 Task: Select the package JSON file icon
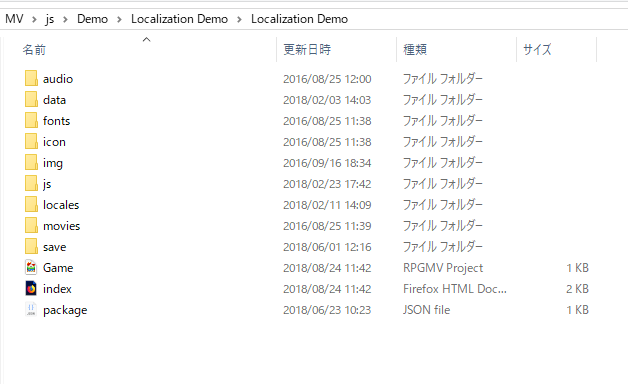[31, 310]
